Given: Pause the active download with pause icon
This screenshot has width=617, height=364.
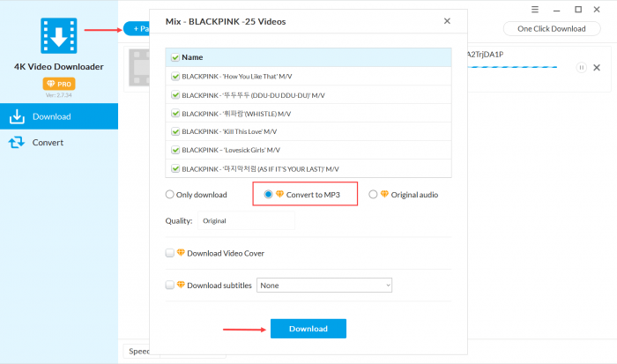Looking at the screenshot, I should pyautogui.click(x=581, y=68).
